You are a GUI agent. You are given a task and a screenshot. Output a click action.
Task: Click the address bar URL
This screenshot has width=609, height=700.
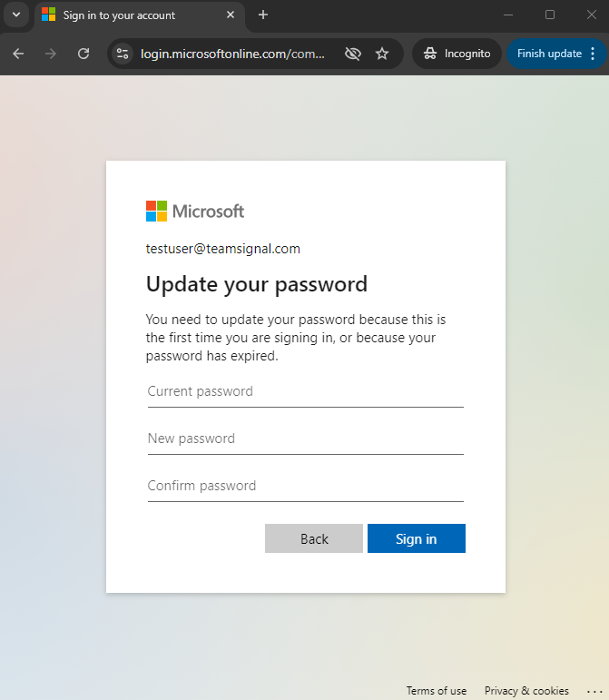[232, 54]
